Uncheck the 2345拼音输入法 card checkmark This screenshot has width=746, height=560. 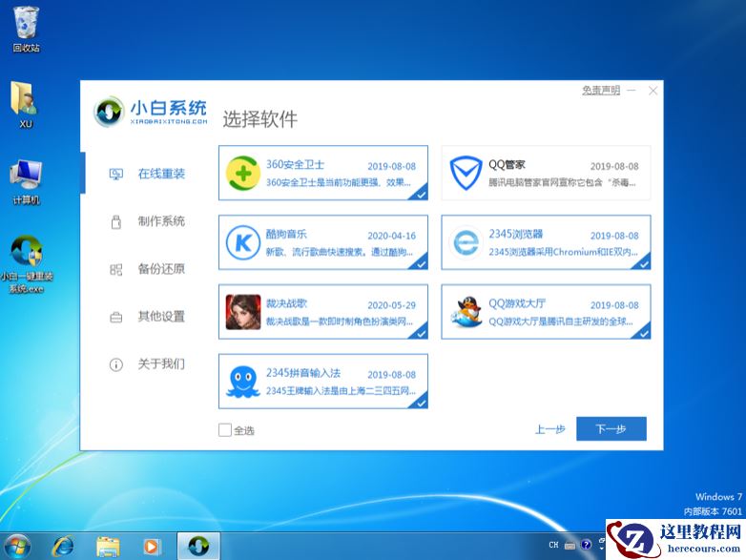point(421,402)
